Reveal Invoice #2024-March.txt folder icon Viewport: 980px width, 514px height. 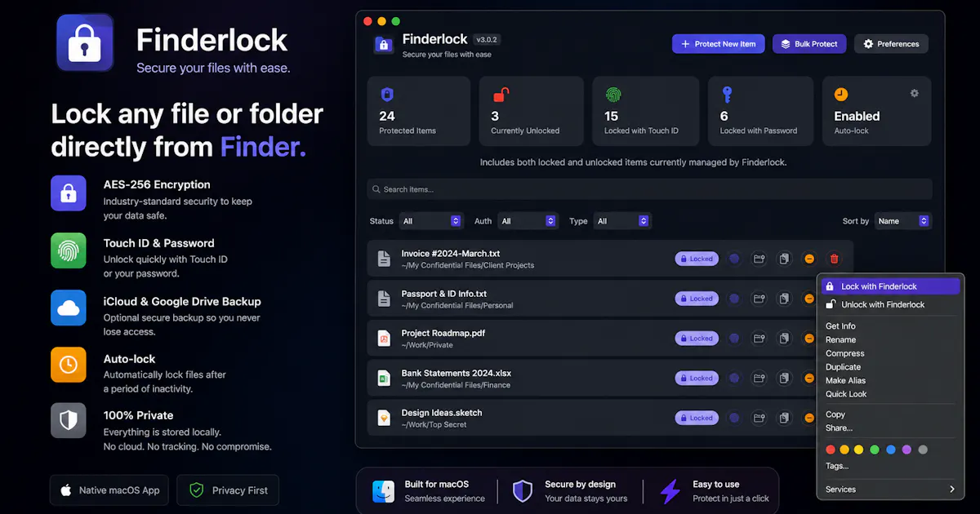coord(759,259)
